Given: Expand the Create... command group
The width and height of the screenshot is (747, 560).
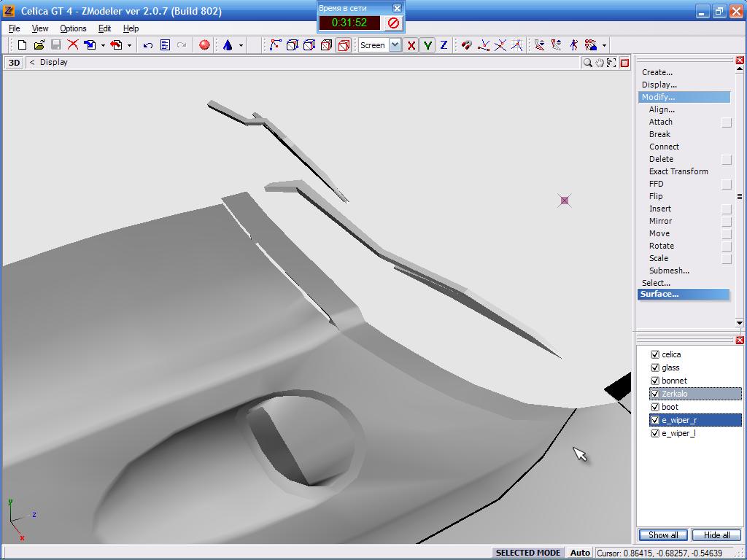Looking at the screenshot, I should [x=657, y=72].
